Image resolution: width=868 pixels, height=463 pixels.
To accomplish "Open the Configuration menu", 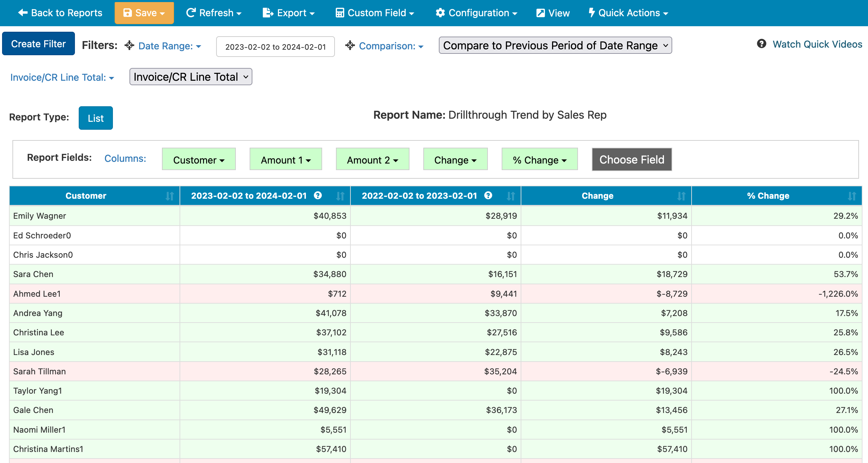I will (476, 13).
